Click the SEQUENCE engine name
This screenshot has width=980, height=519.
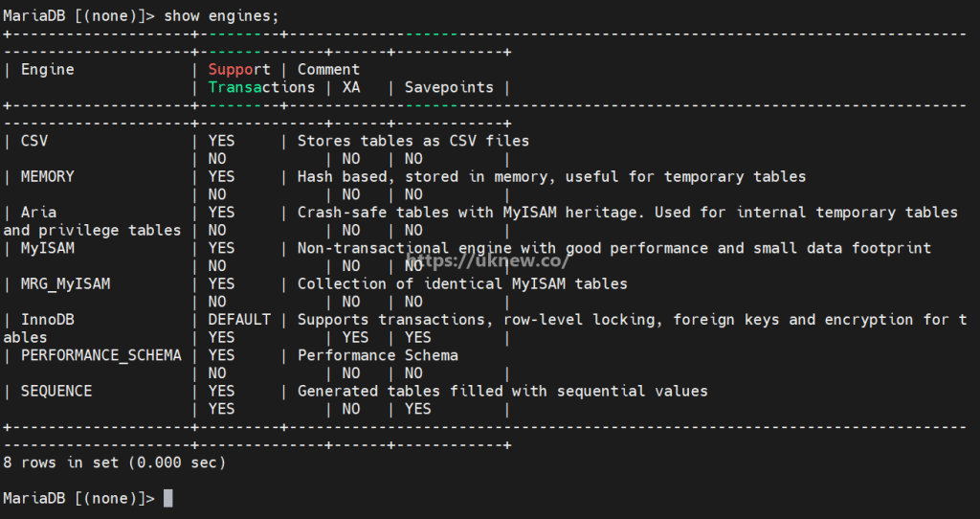tap(56, 391)
